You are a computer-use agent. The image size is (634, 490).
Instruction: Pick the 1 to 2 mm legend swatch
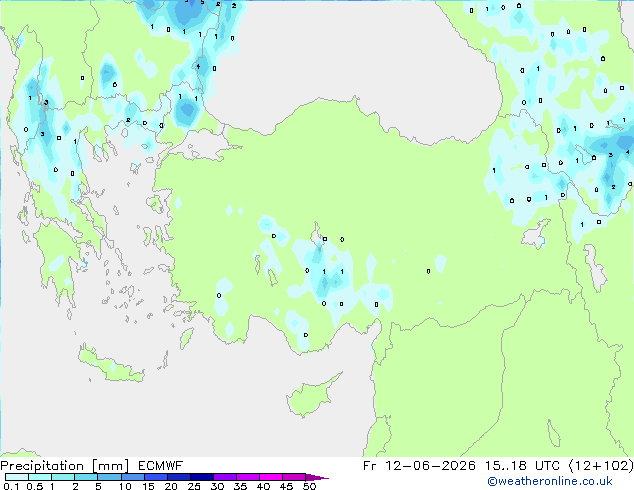pos(63,477)
